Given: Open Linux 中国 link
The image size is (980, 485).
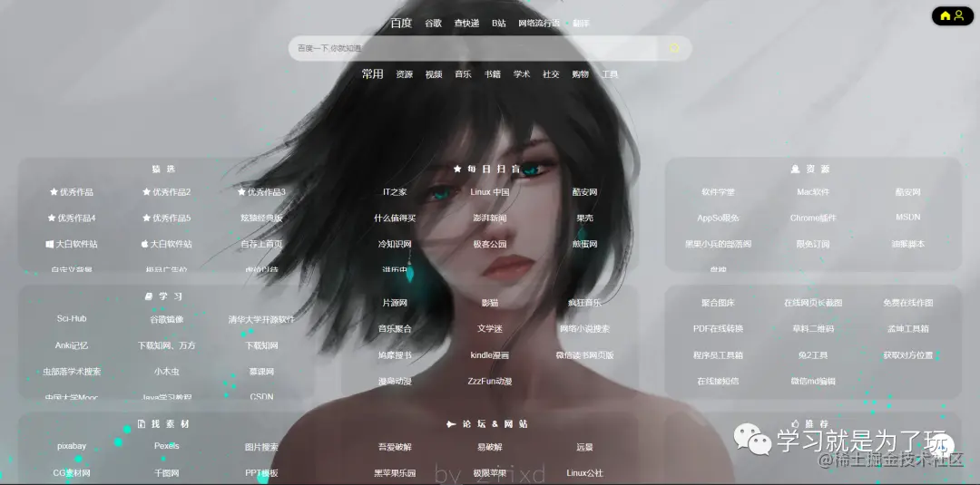Looking at the screenshot, I should coord(490,191).
